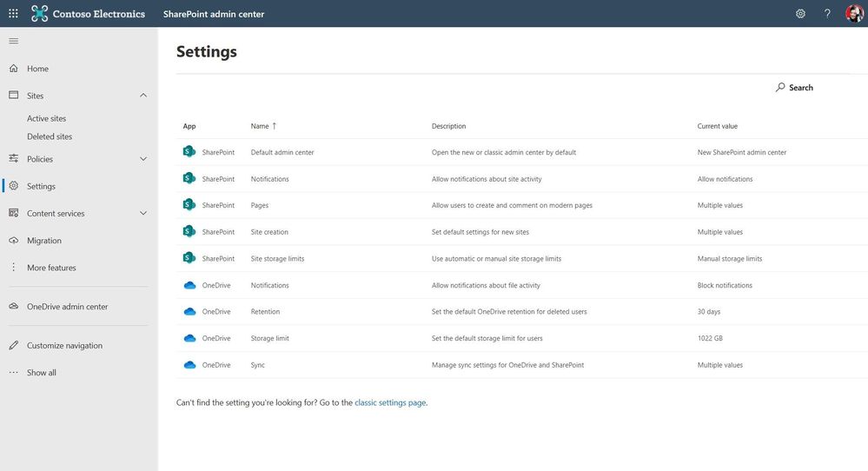Click the search magnifier icon
This screenshot has width=868, height=471.
point(780,88)
